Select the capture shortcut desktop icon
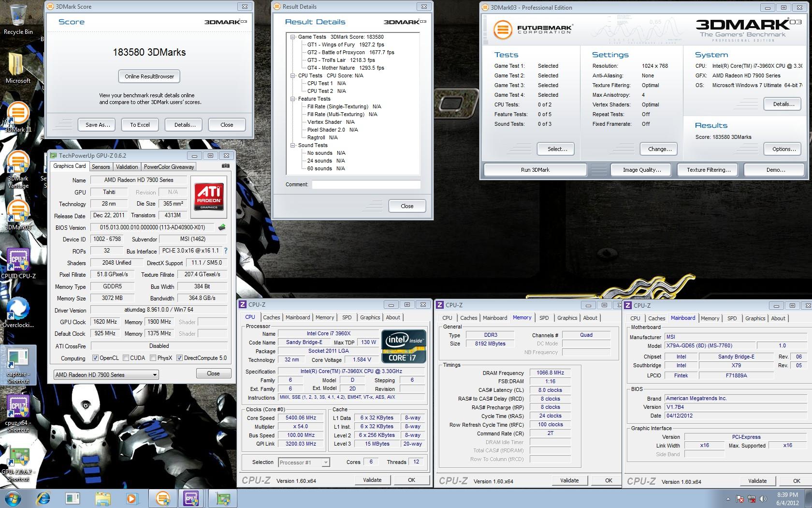This screenshot has width=812, height=508. [18, 365]
